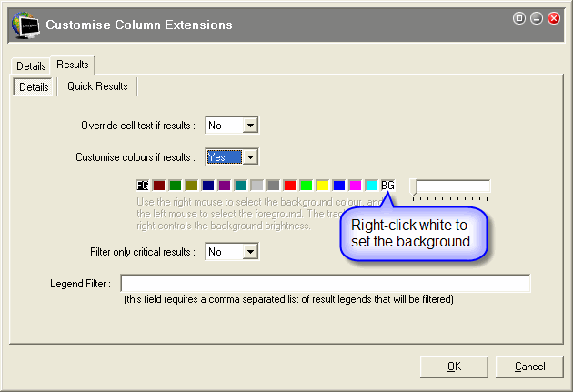Pick the light grey colour swatch

point(256,186)
